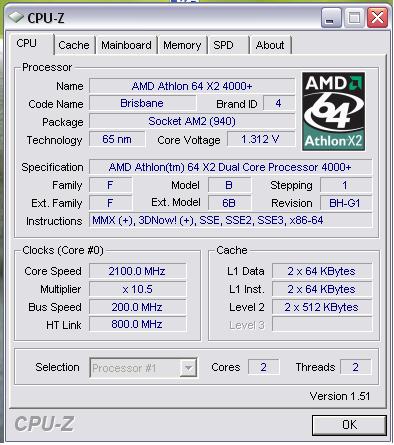394x445 pixels.
Task: Click the Processor #1 combo box
Action: tap(143, 368)
